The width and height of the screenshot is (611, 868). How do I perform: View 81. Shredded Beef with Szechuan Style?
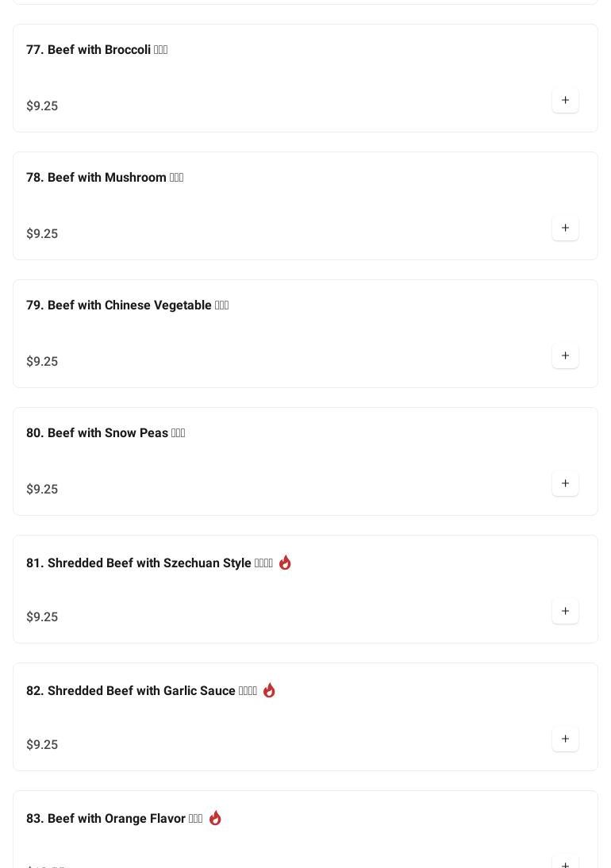[x=149, y=563]
